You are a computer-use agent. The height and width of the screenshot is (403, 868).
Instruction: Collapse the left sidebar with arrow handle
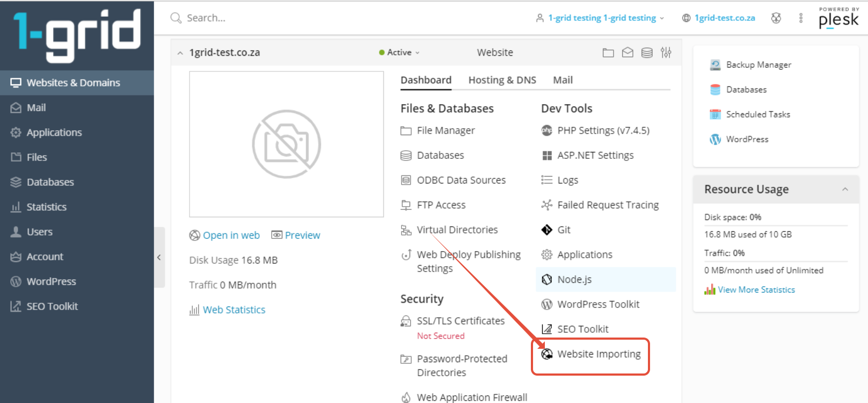pos(159,258)
